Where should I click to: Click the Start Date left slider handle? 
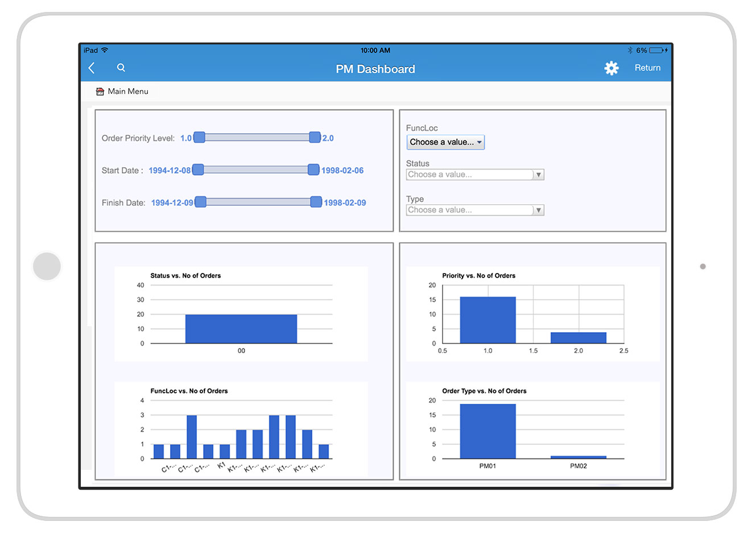(198, 169)
